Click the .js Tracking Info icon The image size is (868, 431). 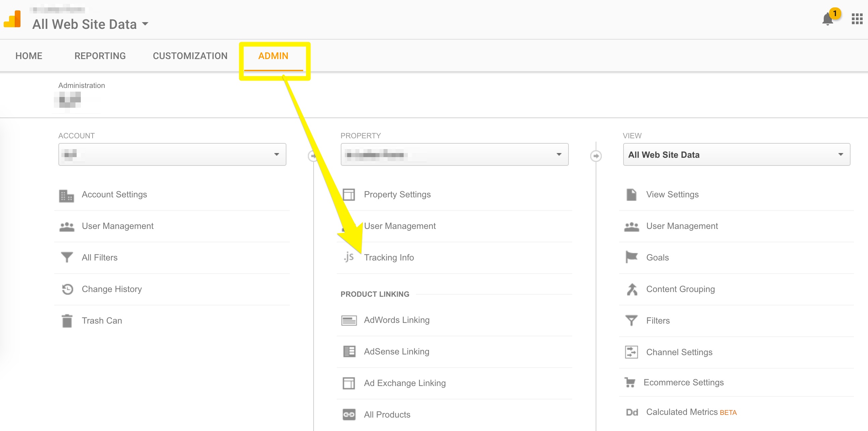[349, 257]
